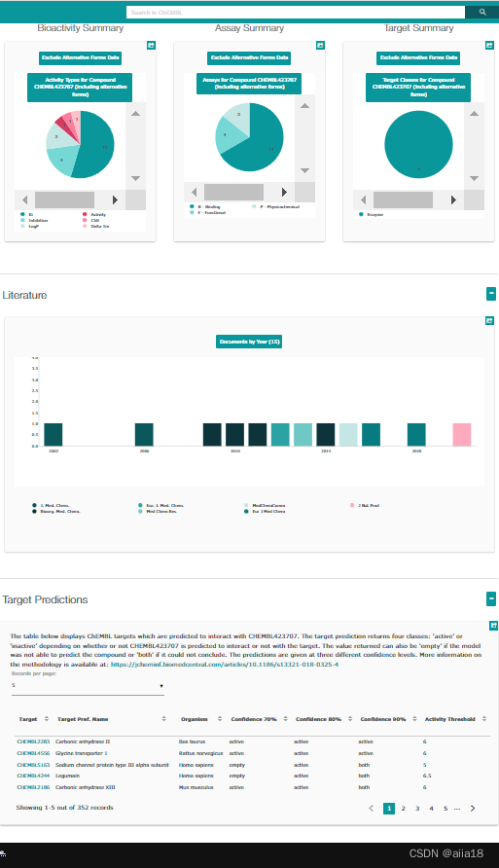Open Records per page dropdown
Screen dimensions: 499x868
pyautogui.click(x=88, y=686)
